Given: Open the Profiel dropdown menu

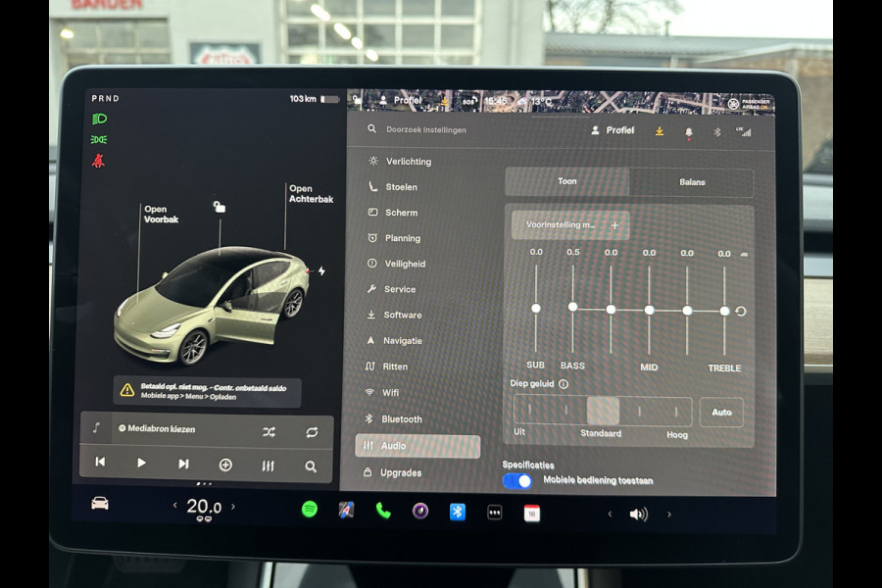Looking at the screenshot, I should point(612,129).
